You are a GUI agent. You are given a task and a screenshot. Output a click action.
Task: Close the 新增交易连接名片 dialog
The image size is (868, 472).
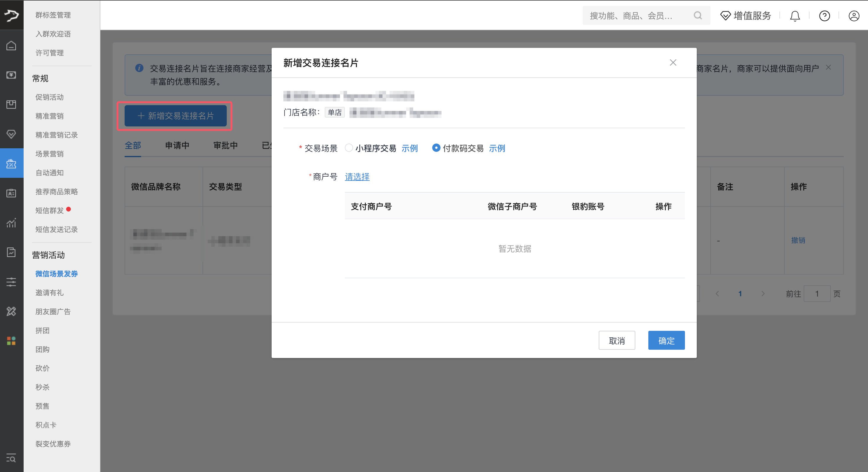coord(673,63)
